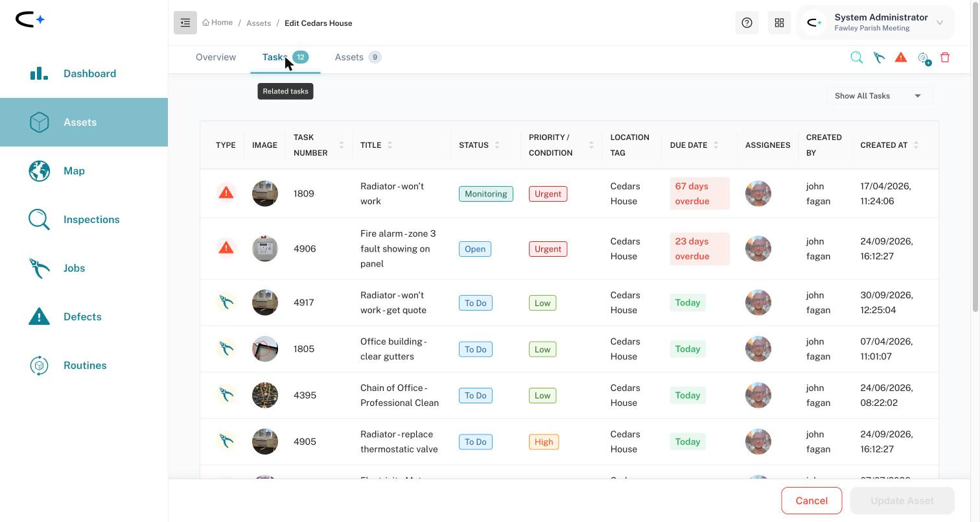Open image thumbnail for task 1809
This screenshot has width=980, height=522.
265,193
